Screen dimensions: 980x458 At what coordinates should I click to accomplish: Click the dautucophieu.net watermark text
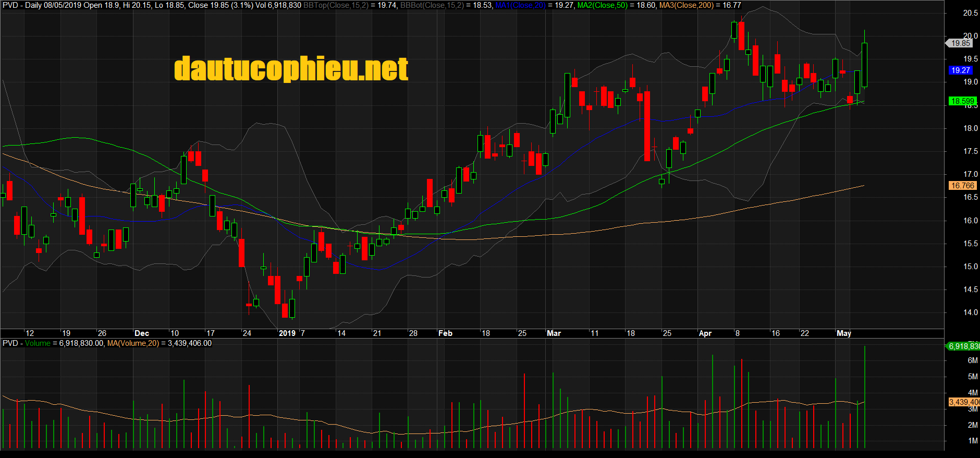tap(291, 69)
